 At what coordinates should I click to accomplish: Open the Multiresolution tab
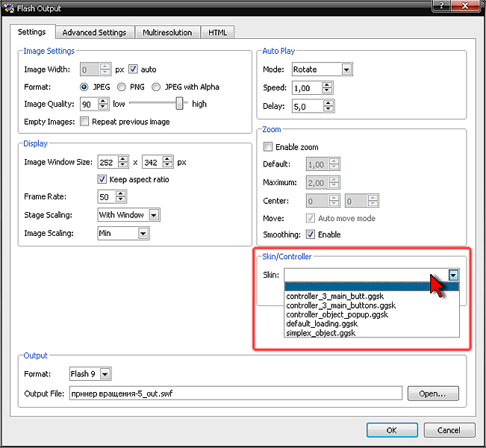[x=167, y=33]
